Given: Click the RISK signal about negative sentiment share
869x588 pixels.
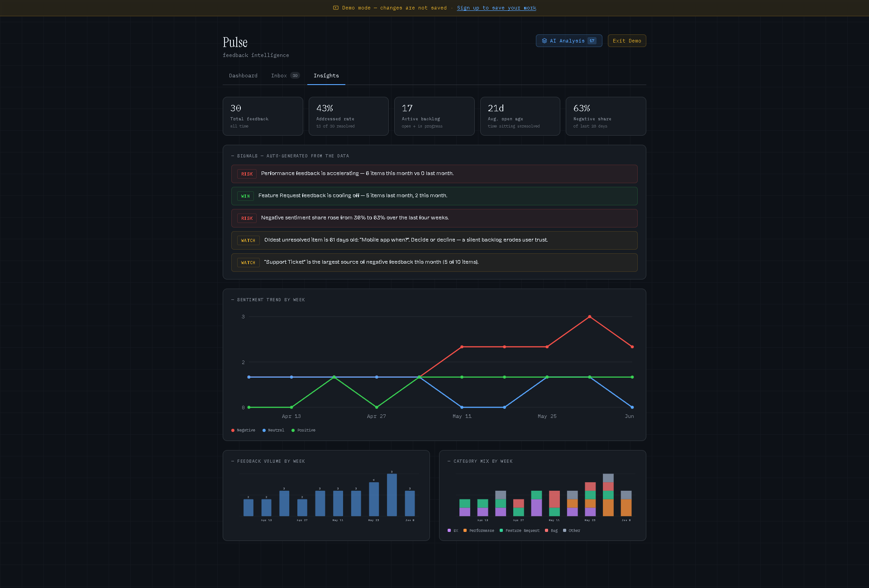Looking at the screenshot, I should coord(434,218).
